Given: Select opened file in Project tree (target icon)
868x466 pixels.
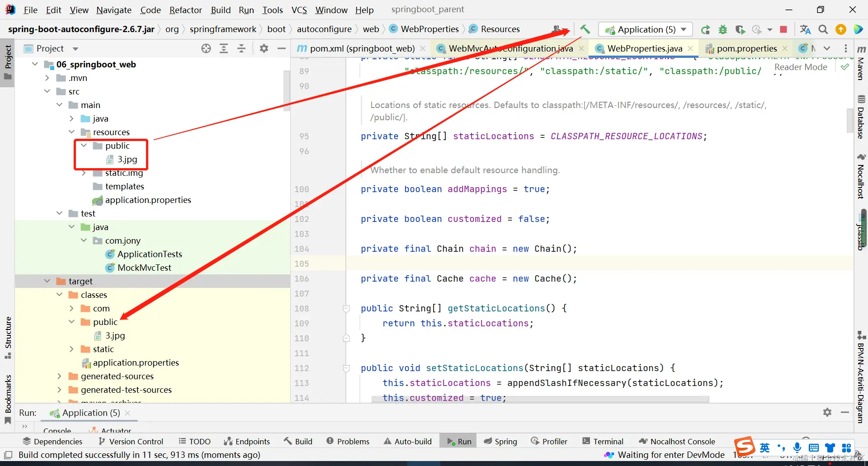Looking at the screenshot, I should click(206, 48).
